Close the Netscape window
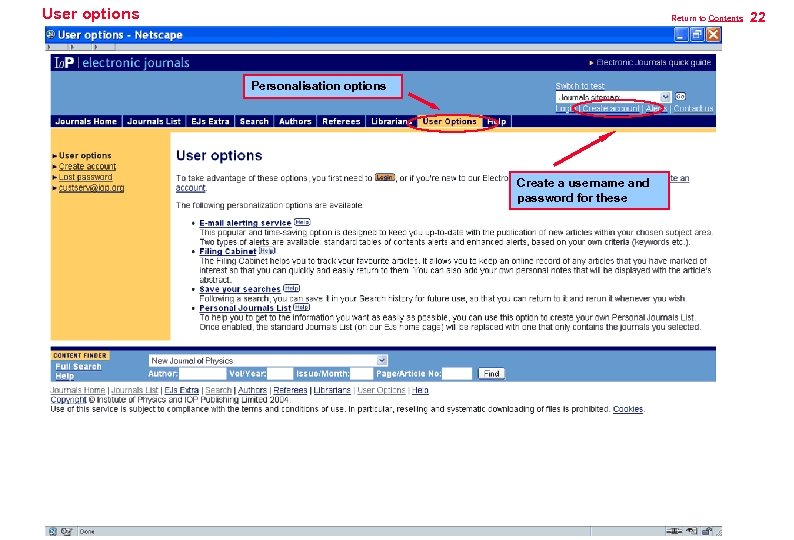 (x=713, y=34)
